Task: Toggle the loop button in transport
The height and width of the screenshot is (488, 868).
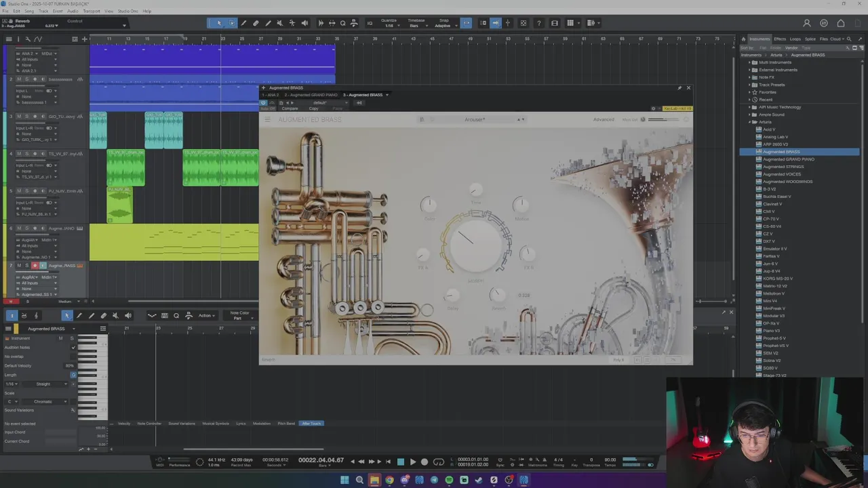Action: (438, 462)
